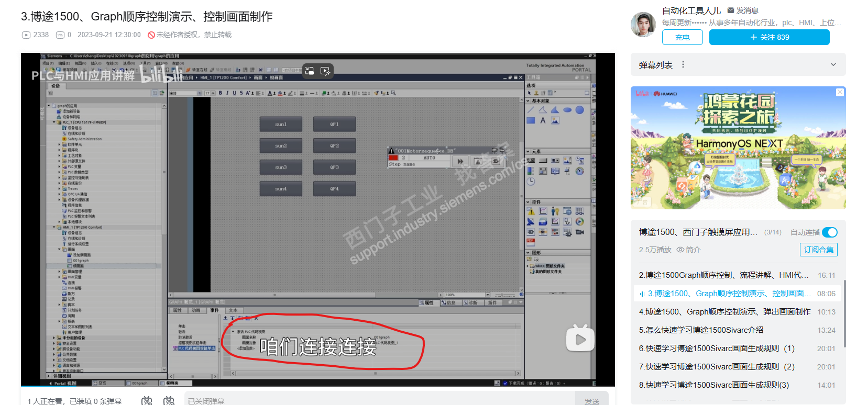Click the first video overlay icon at top
This screenshot has width=868, height=405.
[x=310, y=71]
